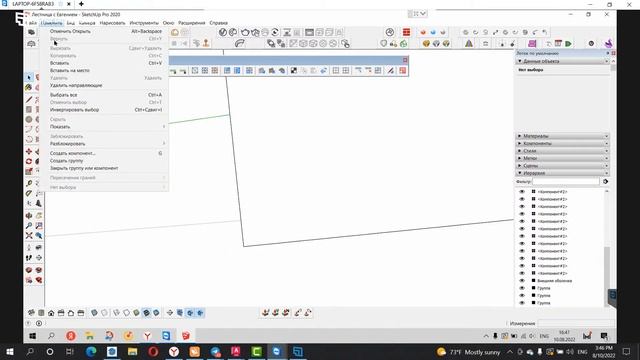Open the Инструменты menu
Screen dimensions: 640x360
144,23
